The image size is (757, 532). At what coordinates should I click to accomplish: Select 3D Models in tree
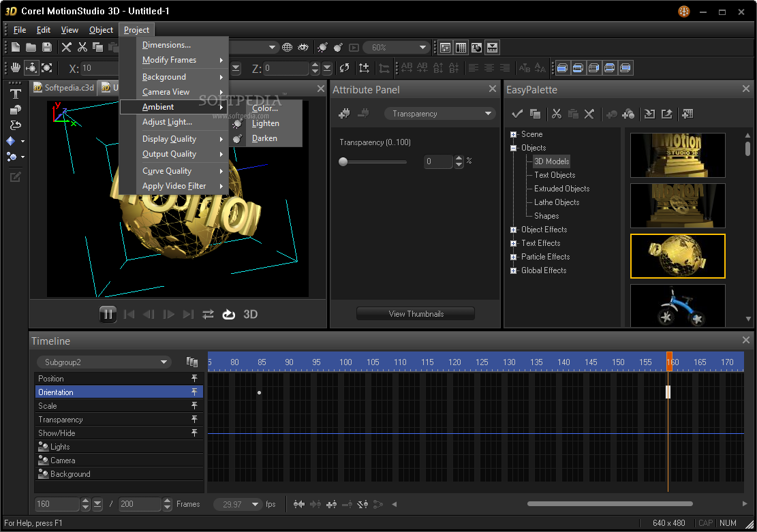point(552,161)
